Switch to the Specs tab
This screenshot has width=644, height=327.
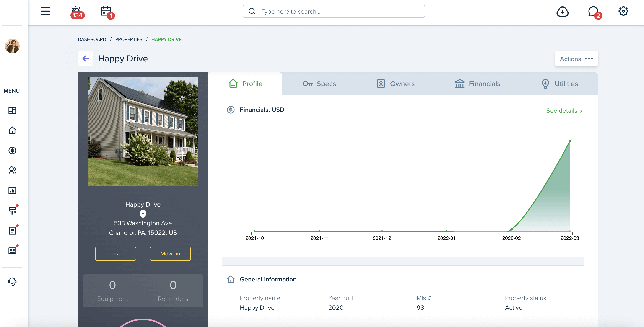[319, 84]
